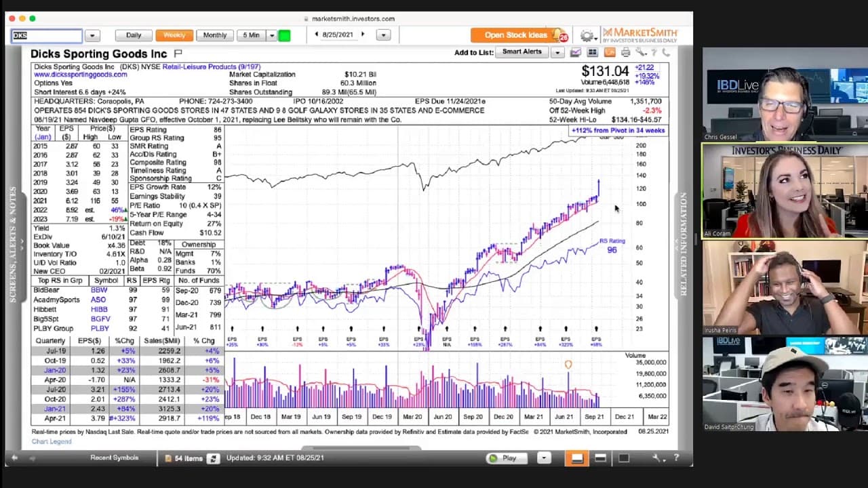Image resolution: width=868 pixels, height=488 pixels.
Task: Open the BBW symbol in Top RS group
Action: [x=99, y=290]
